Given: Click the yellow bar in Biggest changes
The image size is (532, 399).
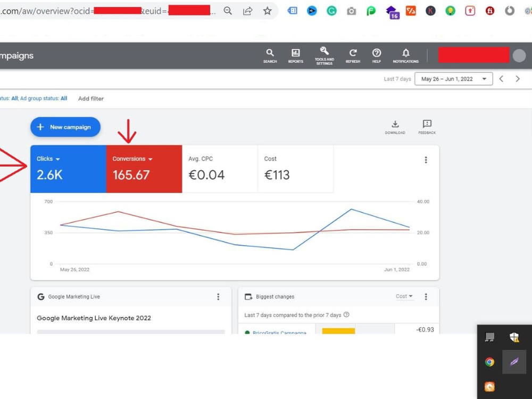Looking at the screenshot, I should point(338,331).
